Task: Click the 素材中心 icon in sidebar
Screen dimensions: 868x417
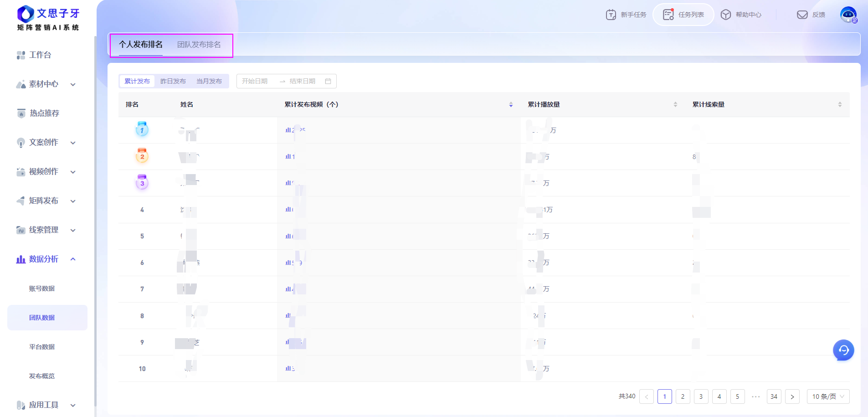Action: click(21, 84)
